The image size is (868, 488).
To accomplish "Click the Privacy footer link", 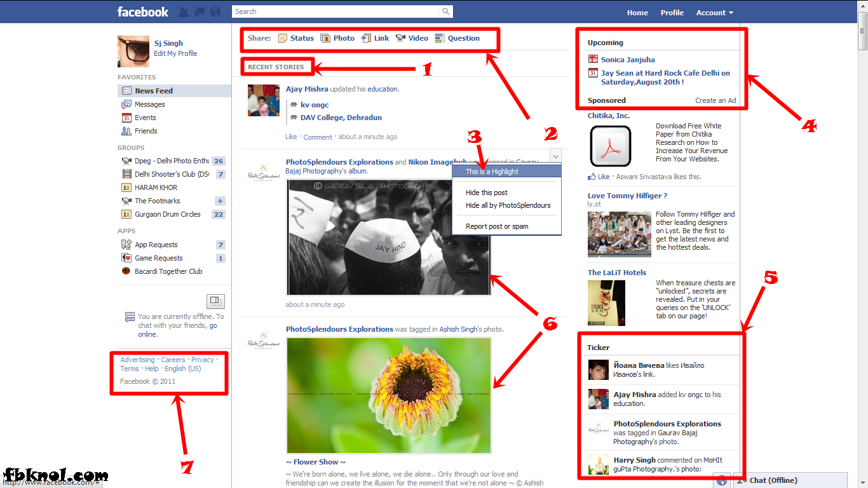I will 203,360.
